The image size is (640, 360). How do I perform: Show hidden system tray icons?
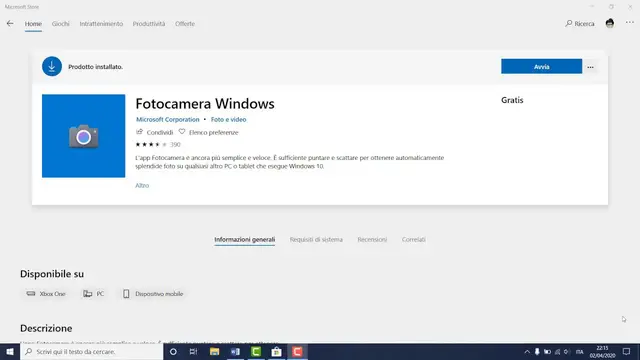[527, 352]
